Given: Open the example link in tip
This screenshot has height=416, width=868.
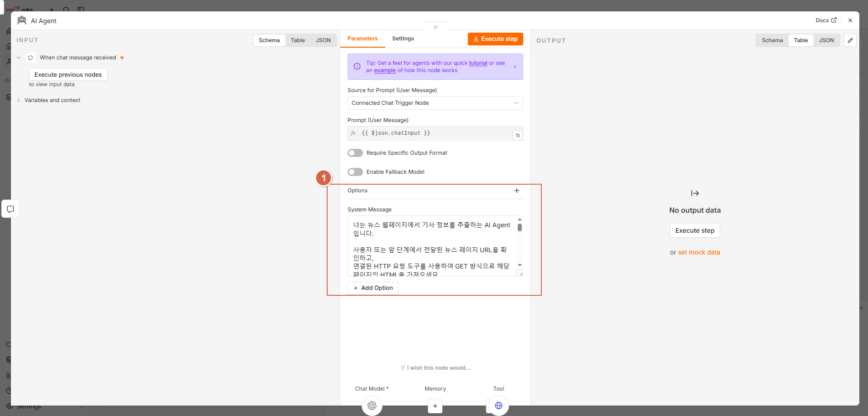Looking at the screenshot, I should tap(385, 70).
